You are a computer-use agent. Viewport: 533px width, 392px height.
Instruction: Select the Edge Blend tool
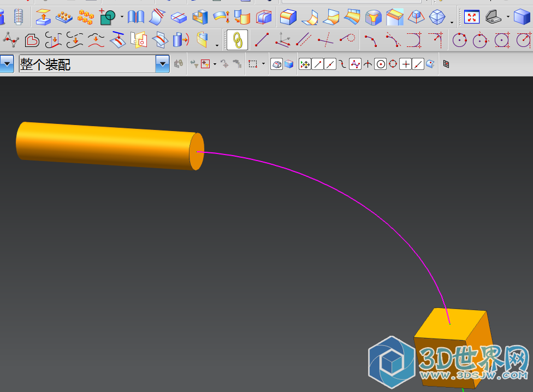click(x=288, y=16)
